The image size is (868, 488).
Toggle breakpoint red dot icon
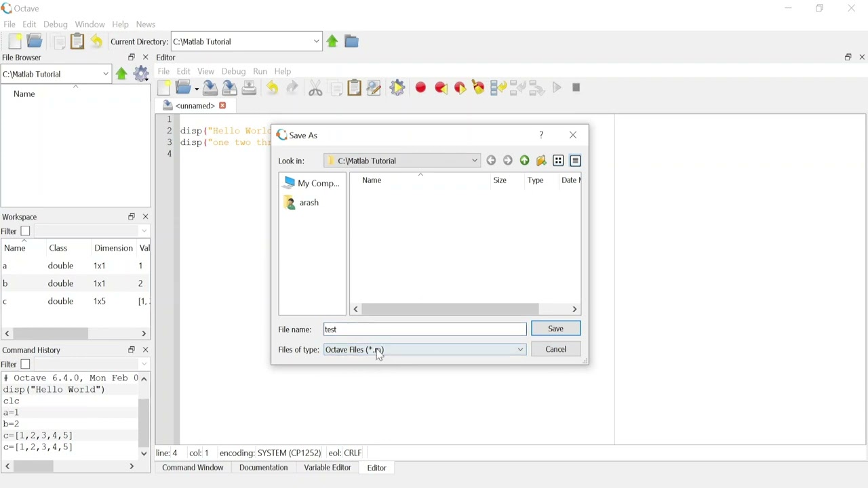point(421,87)
